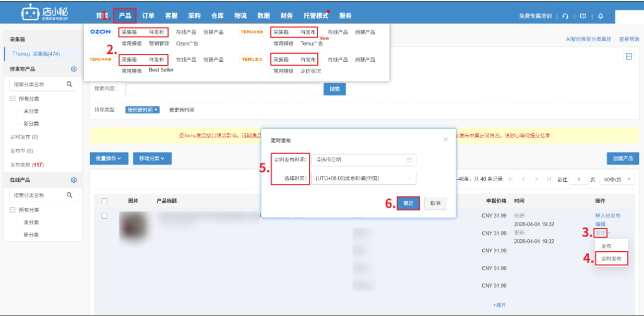Open Best Seller in product menu
Viewport: 644px width, 316px height.
point(161,70)
